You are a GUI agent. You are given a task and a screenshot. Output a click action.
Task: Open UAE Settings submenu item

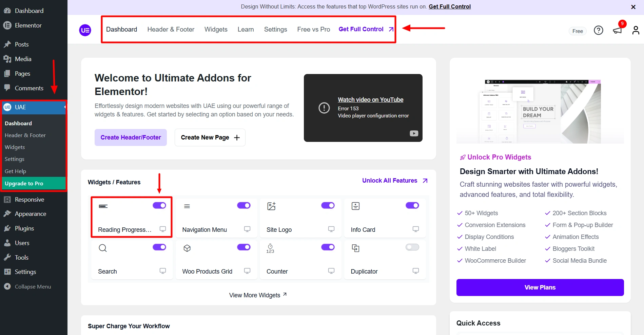click(15, 159)
